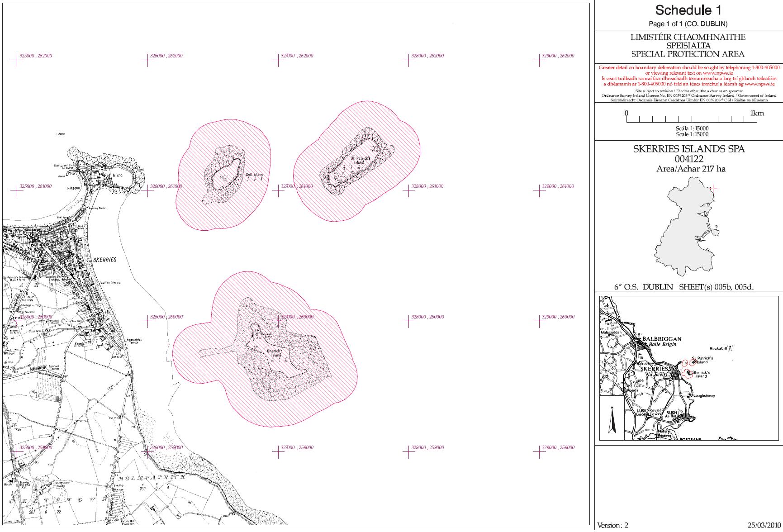Click "SPECIAL PROTECTION AREA" title

point(688,54)
